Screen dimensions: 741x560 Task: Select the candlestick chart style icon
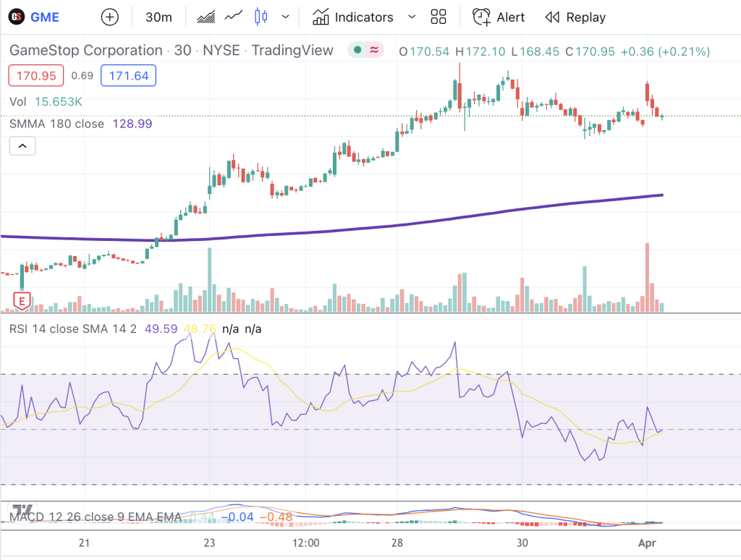coord(261,17)
